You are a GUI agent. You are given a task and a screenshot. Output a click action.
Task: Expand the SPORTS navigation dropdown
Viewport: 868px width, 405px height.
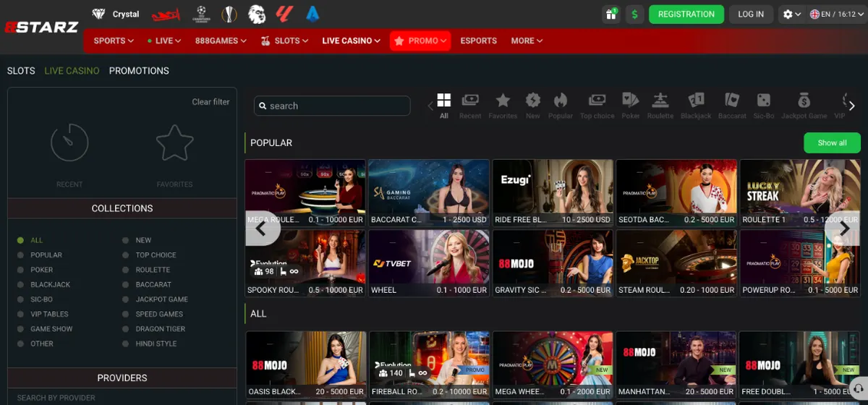(x=114, y=41)
